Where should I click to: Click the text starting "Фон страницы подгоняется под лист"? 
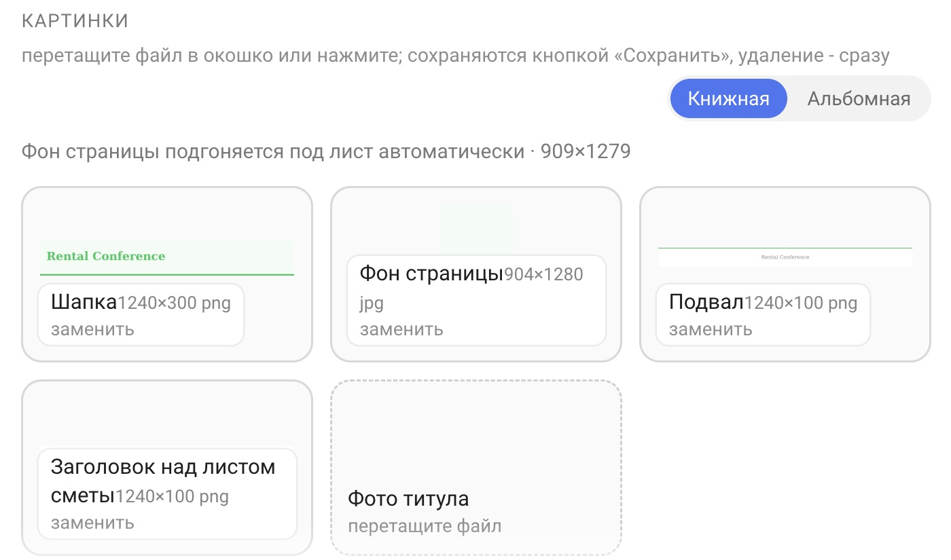tap(326, 151)
